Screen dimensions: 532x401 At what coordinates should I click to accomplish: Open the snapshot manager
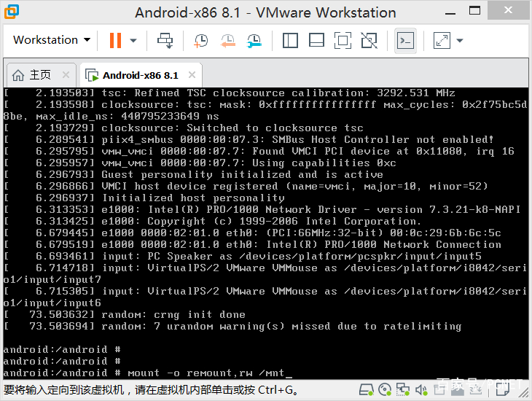[x=254, y=40]
